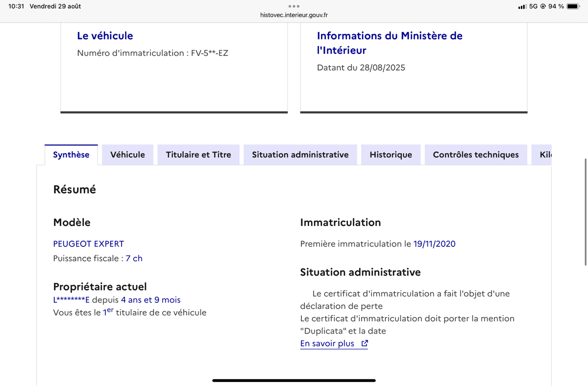Click the 19/11/2020 registration date
The image size is (588, 386).
coord(435,244)
